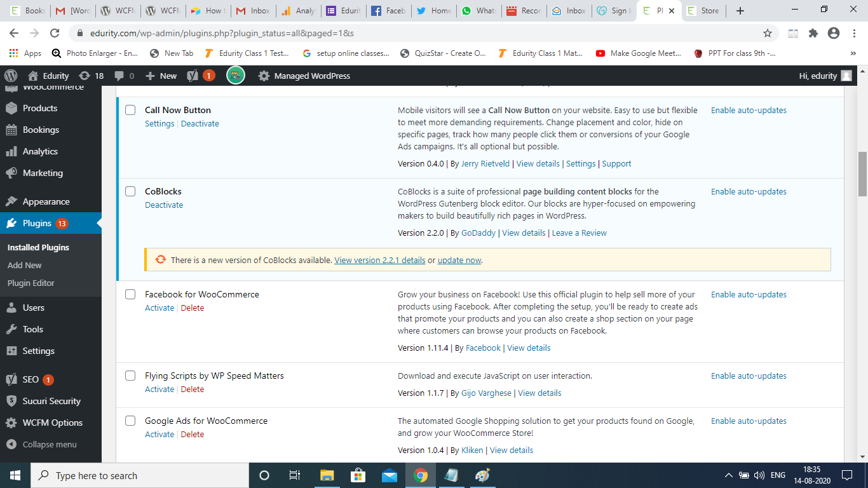
Task: Open Chrome extensions puzzle icon
Action: click(813, 33)
